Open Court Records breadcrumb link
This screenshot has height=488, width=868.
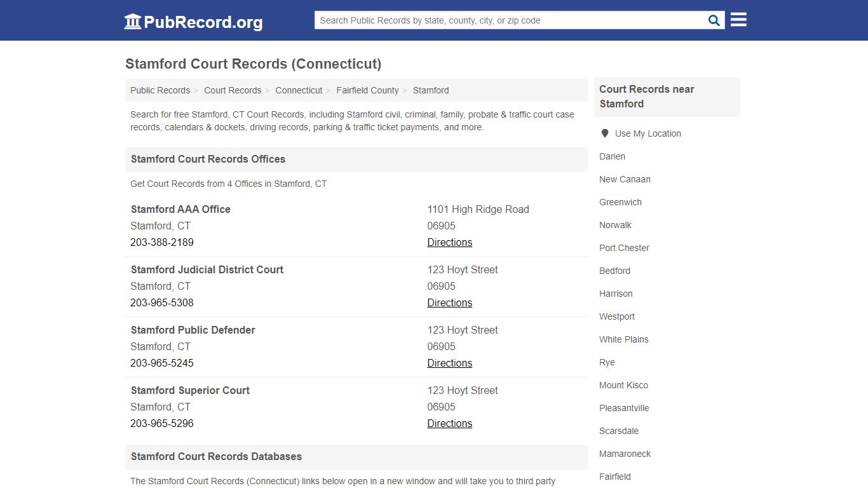[x=233, y=90]
